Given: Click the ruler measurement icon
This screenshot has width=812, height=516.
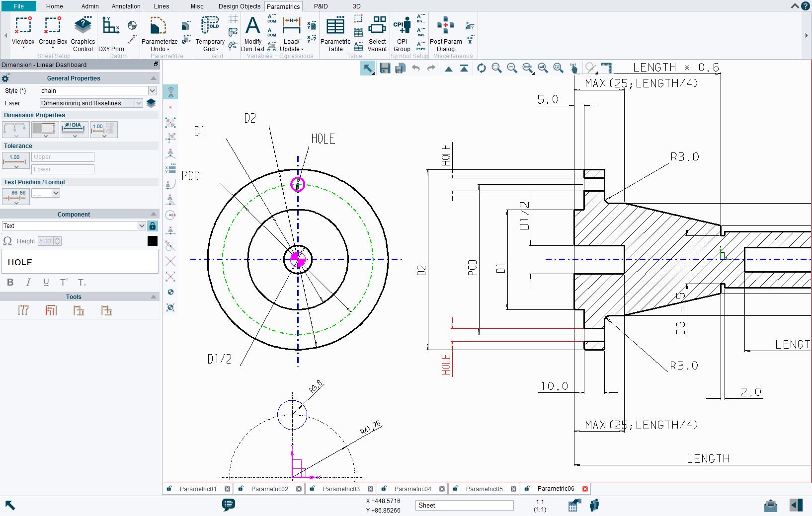Looking at the screenshot, I should pos(606,68).
